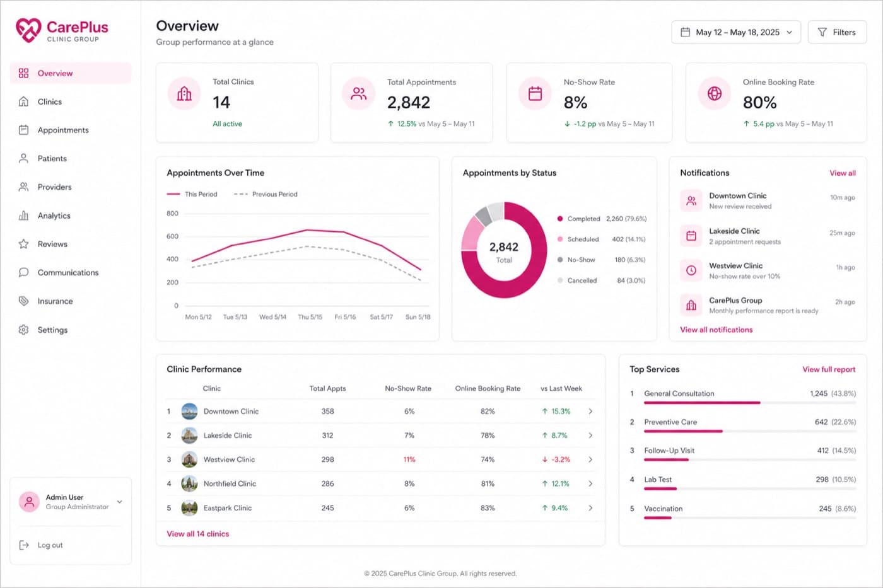Open the Providers menu item
The height and width of the screenshot is (588, 883).
[x=71, y=187]
